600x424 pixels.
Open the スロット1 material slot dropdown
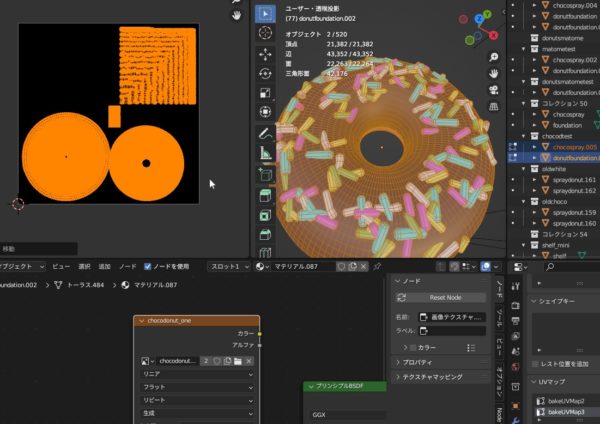[x=230, y=267]
